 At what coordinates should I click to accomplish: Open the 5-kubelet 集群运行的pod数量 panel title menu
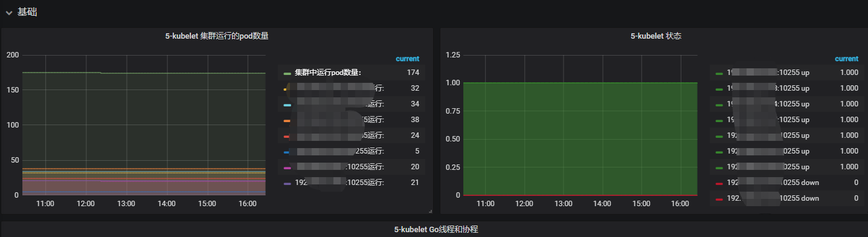coord(217,36)
